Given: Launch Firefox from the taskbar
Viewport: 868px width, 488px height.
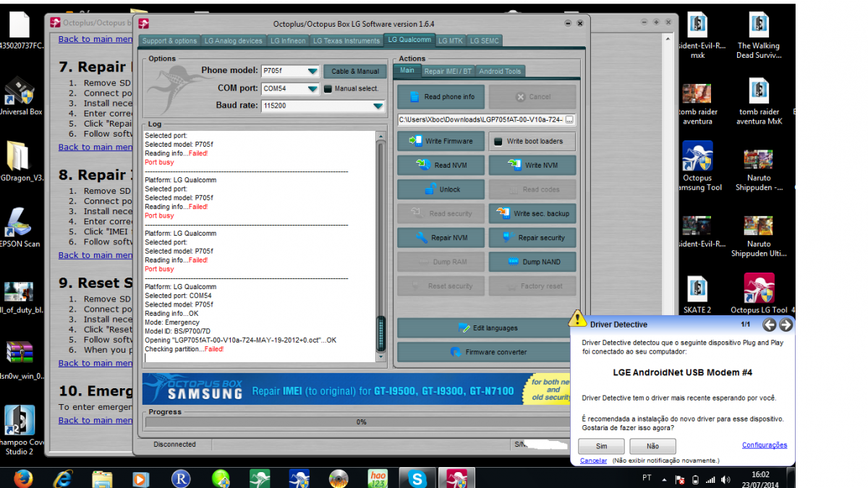Looking at the screenshot, I should [22, 478].
